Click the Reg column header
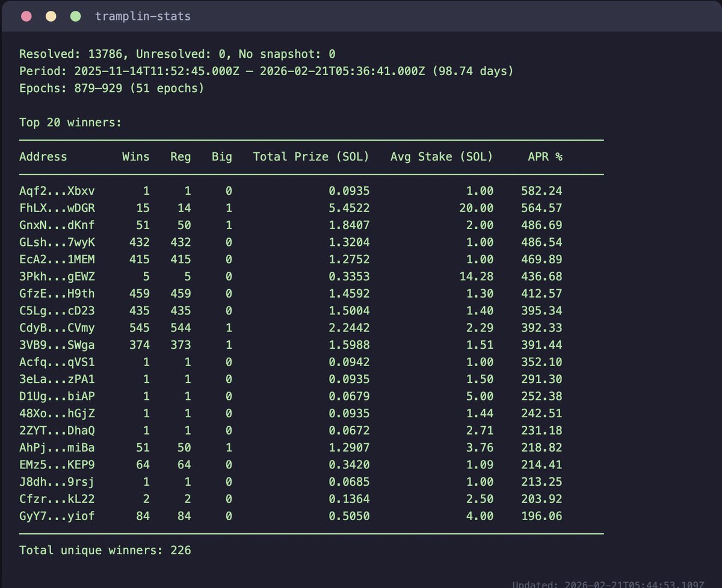Image resolution: width=722 pixels, height=588 pixels. click(180, 156)
